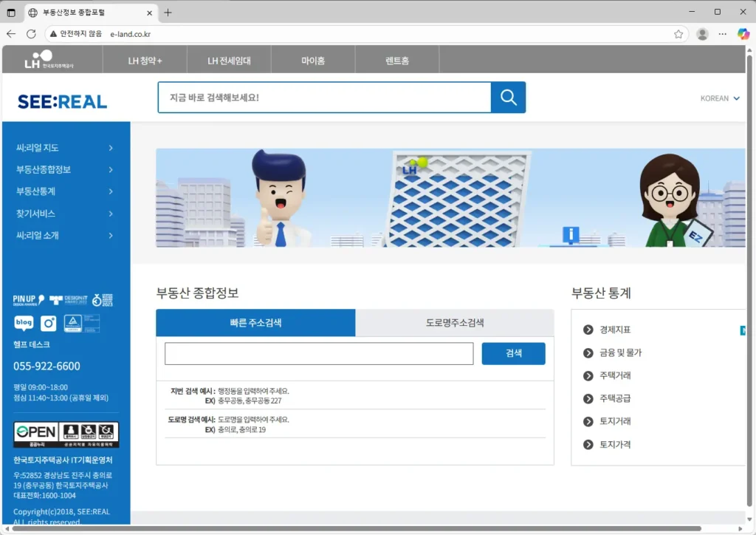
Task: Open the LH 청약+ menu item
Action: click(x=145, y=59)
